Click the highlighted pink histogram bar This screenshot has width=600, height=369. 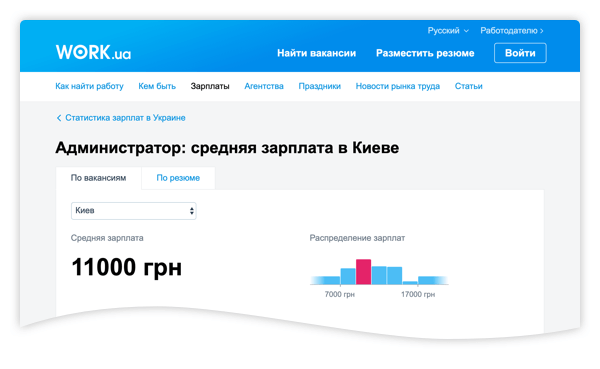[x=363, y=272]
